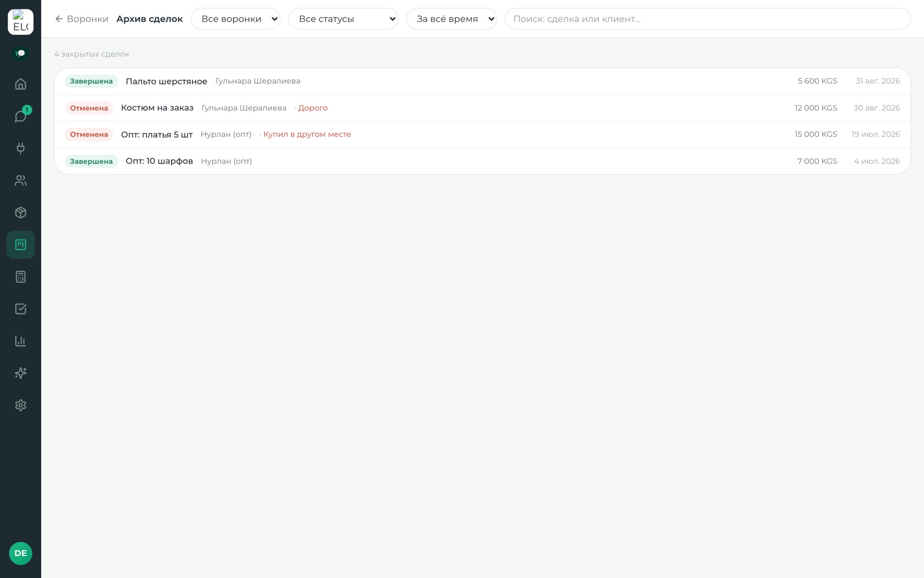Click the 4 закрытых сделок counter text
The height and width of the screenshot is (578, 924).
[92, 54]
